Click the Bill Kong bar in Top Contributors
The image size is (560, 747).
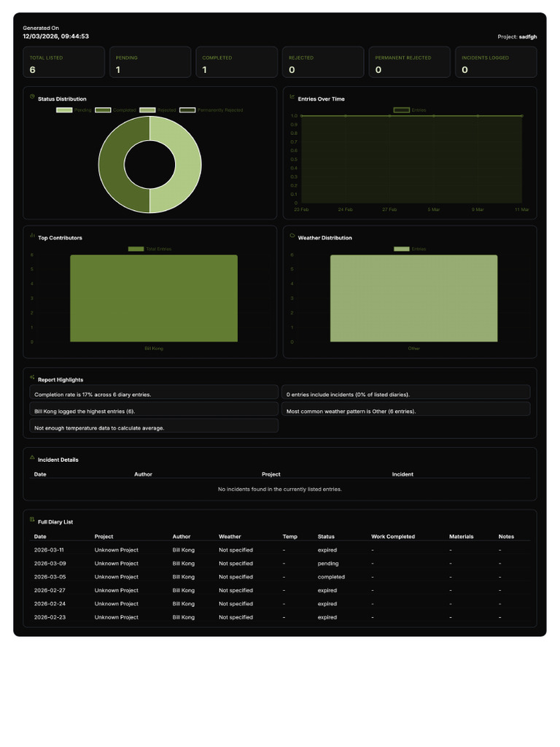(x=154, y=298)
